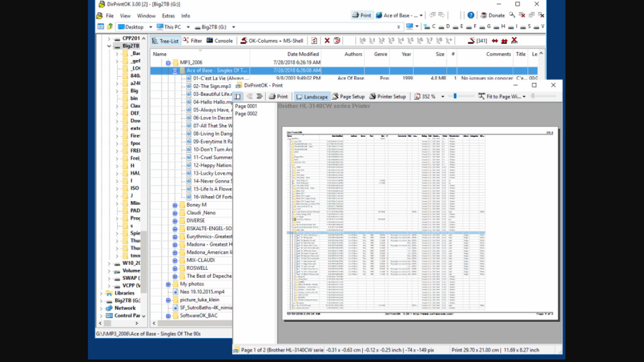This screenshot has width=644, height=362.
Task: Open the 352 % zoom dropdown
Action: point(443,97)
